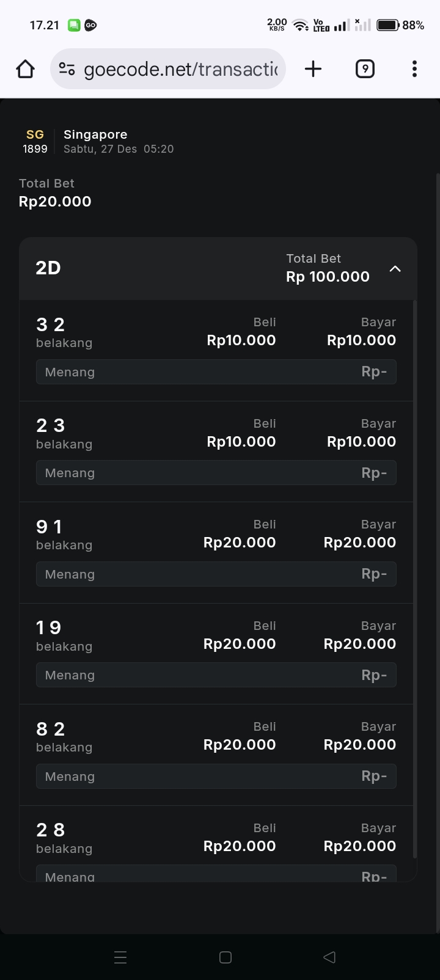Open a new tab with plus icon
Image resolution: width=440 pixels, height=980 pixels.
tap(313, 69)
